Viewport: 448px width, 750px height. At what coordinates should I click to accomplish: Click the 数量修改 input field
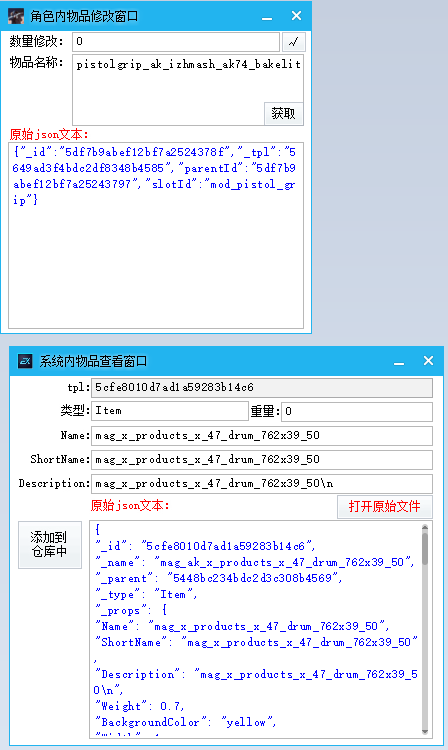[x=176, y=42]
